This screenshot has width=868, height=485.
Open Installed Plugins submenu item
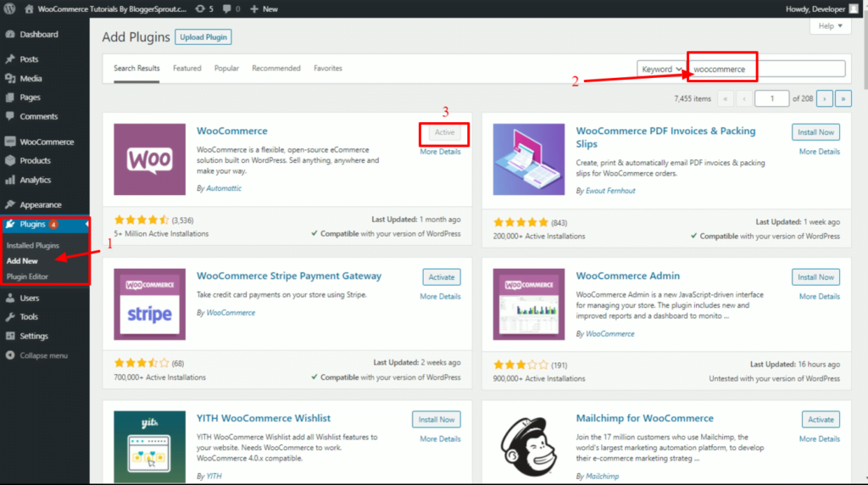(x=33, y=245)
